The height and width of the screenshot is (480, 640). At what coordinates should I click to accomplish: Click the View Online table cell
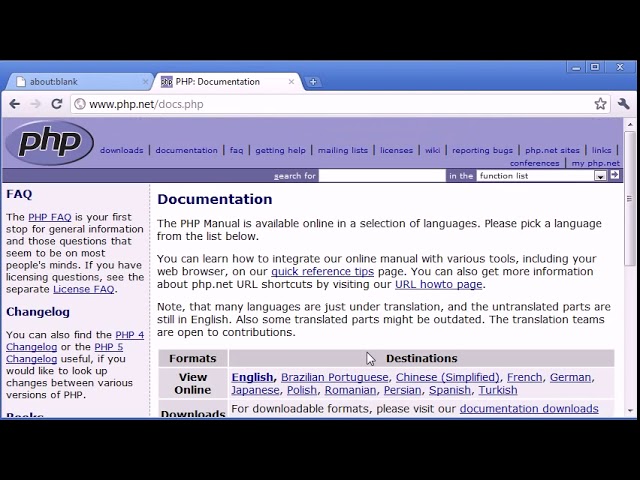193,383
